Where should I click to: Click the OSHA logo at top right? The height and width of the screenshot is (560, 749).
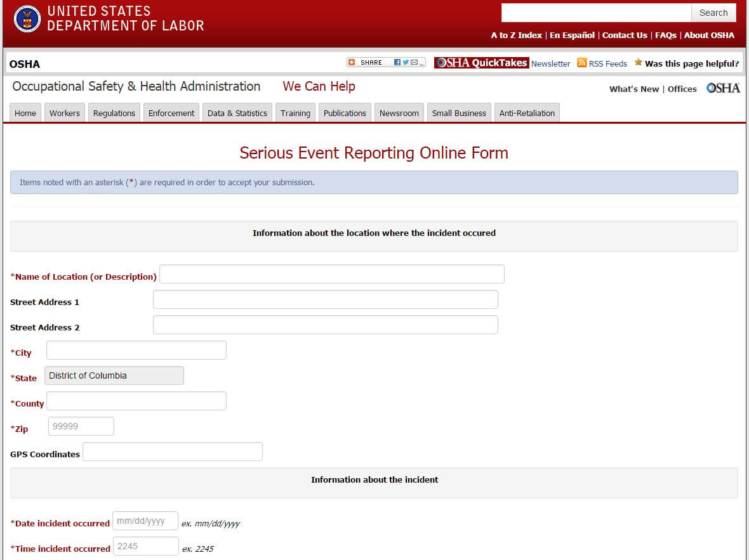723,88
